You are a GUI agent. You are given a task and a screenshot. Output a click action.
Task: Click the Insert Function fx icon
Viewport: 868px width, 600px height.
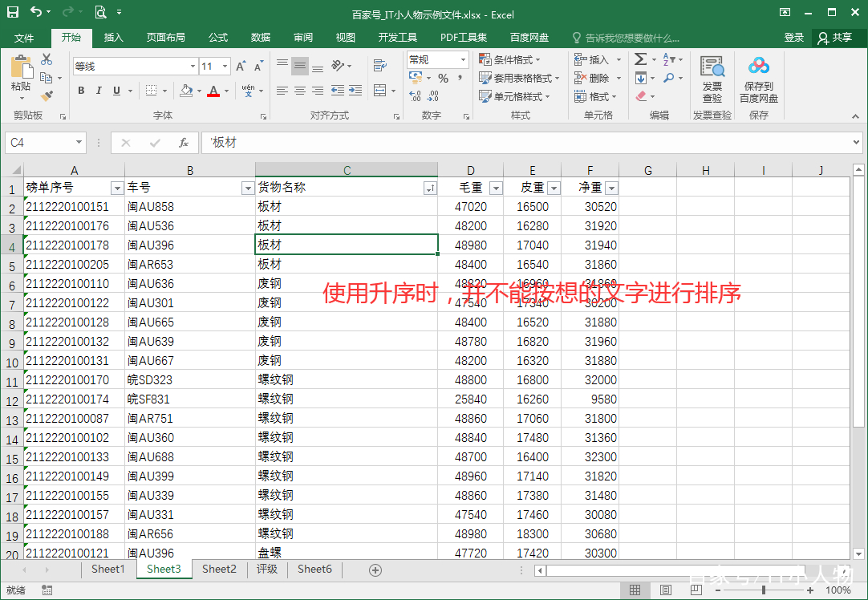point(183,143)
